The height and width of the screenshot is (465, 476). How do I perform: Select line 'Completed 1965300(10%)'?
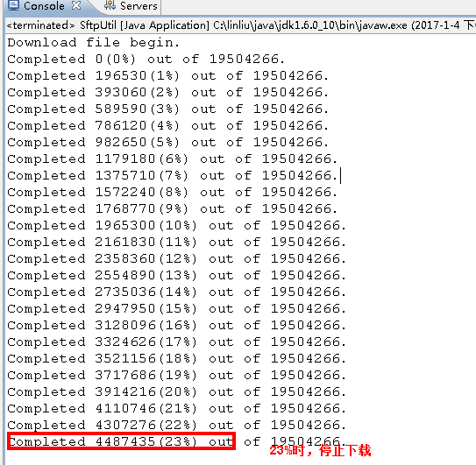tap(177, 225)
